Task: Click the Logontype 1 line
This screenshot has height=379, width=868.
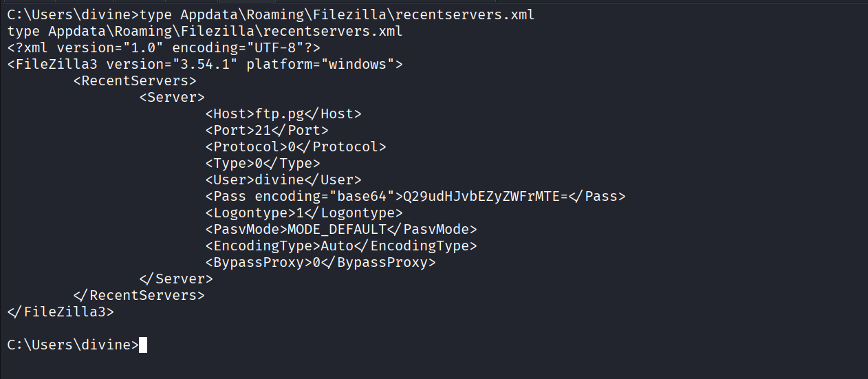Action: pyautogui.click(x=304, y=213)
